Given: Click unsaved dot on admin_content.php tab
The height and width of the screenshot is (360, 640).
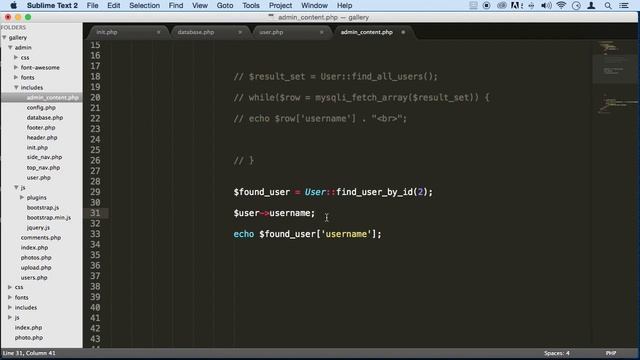Looking at the screenshot, I should (x=403, y=32).
